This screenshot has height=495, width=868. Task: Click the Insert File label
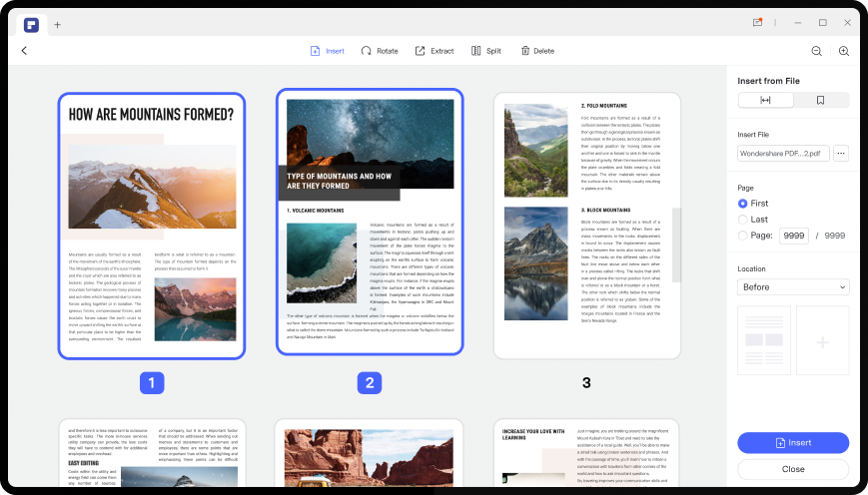[x=753, y=135]
